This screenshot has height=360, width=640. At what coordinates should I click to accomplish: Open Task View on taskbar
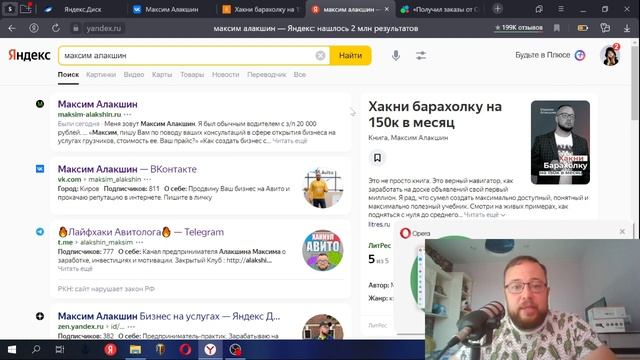click(x=60, y=350)
